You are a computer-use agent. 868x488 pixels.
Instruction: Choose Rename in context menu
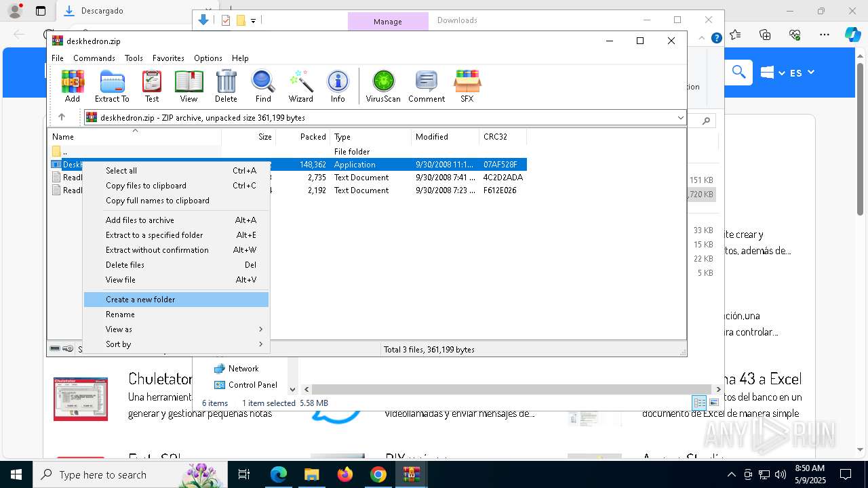coord(176,314)
